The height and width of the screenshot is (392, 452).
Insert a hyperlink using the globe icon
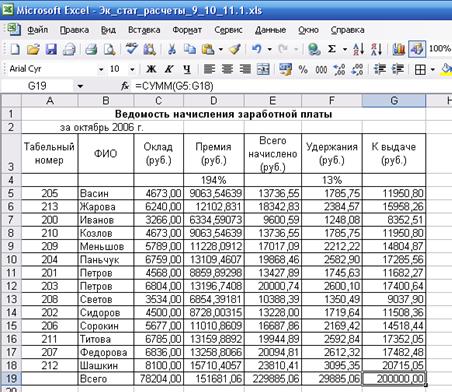tap(314, 49)
